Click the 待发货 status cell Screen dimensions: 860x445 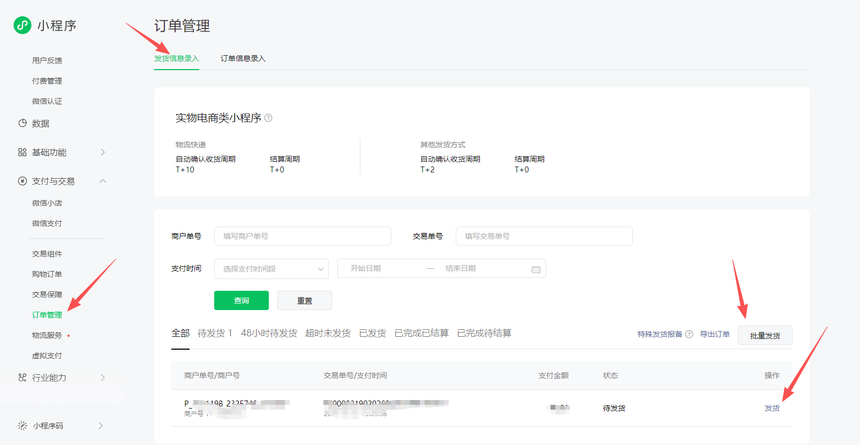[614, 408]
